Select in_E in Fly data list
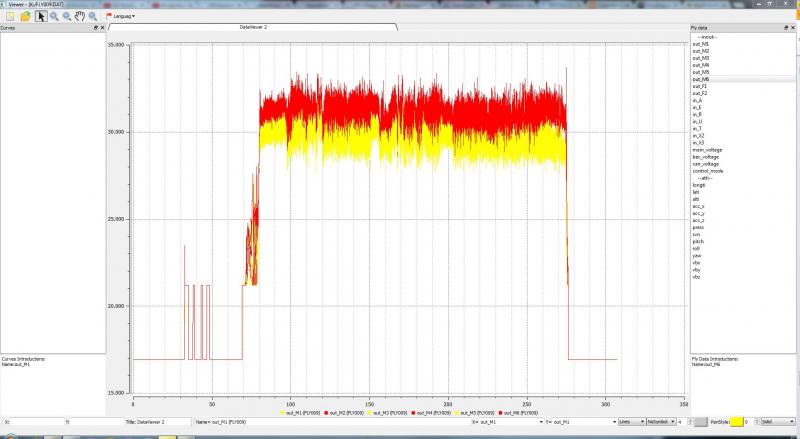This screenshot has width=800, height=439. point(697,108)
